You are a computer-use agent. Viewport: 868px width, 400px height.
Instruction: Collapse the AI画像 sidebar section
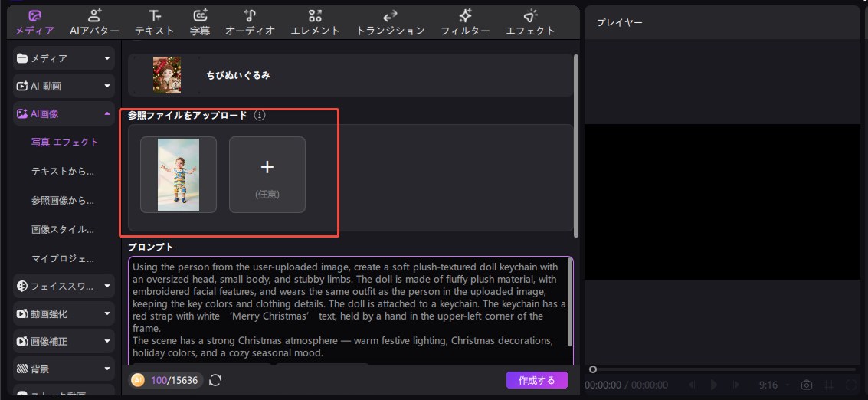click(x=64, y=113)
